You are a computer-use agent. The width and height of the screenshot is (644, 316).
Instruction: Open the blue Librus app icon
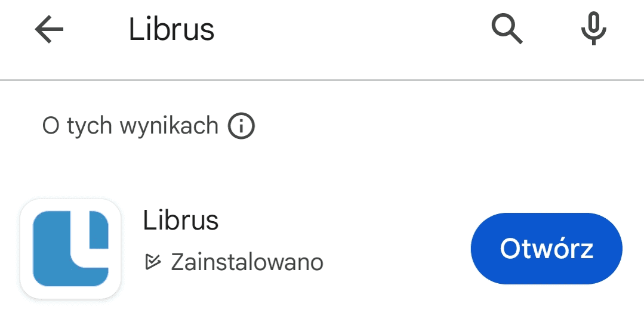click(70, 248)
